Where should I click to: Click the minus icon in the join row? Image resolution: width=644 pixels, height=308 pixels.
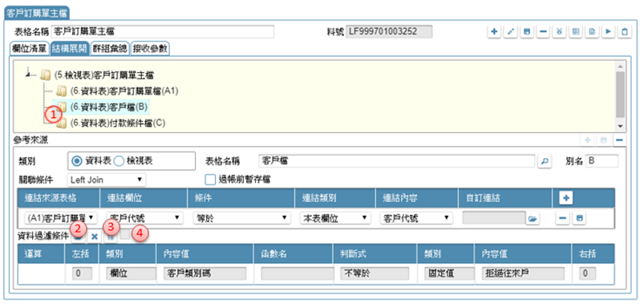(x=563, y=218)
